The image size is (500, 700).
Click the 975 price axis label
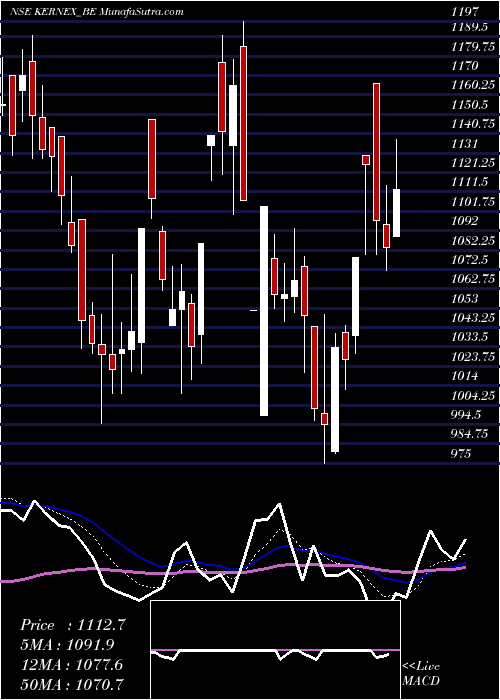[463, 454]
